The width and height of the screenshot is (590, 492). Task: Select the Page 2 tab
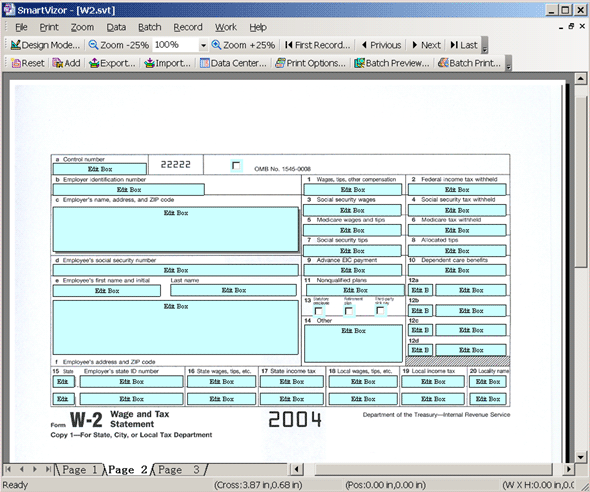click(128, 470)
